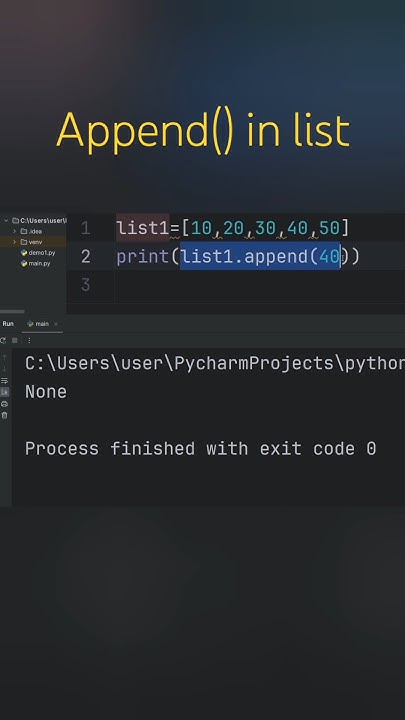
Task: Open demo1.py in project tree
Action: coord(38,253)
